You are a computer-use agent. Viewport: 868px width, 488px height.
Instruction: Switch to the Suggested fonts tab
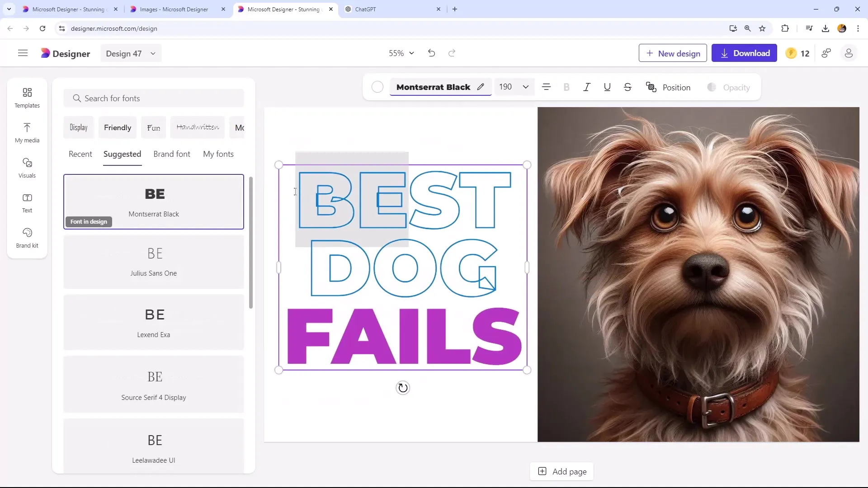[122, 154]
